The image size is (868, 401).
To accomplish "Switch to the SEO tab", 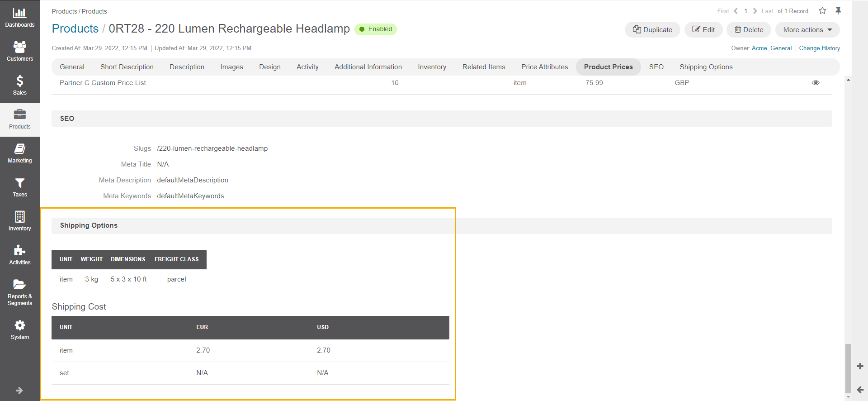I will [x=656, y=67].
